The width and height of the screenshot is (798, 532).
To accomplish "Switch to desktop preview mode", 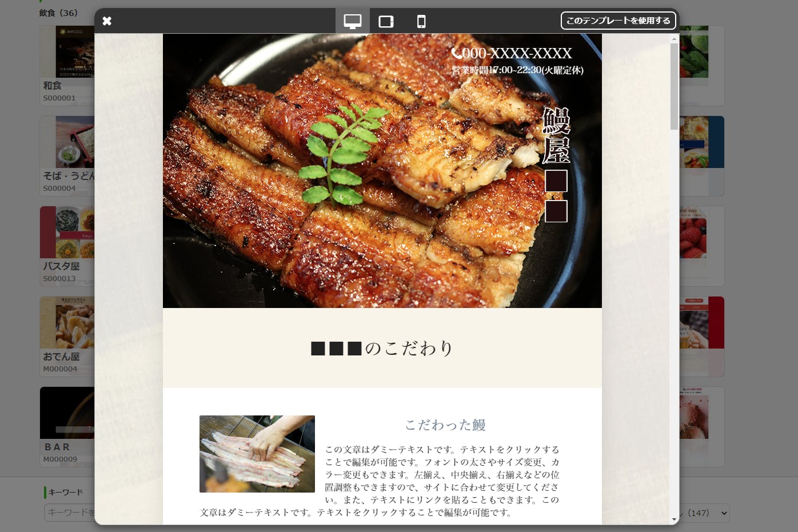I will click(x=352, y=21).
